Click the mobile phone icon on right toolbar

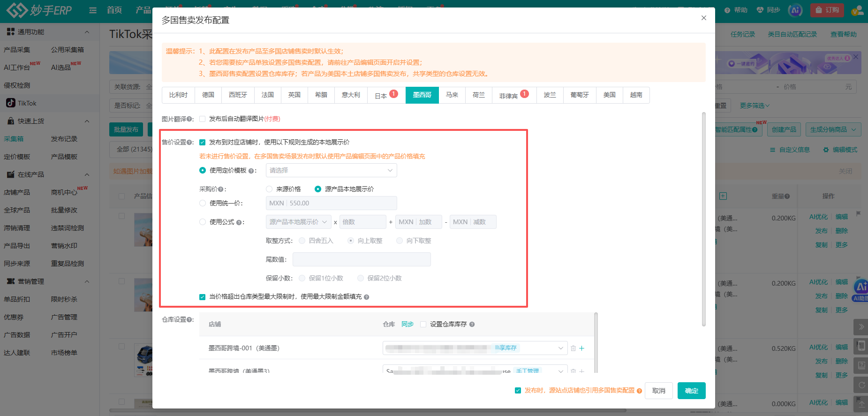pos(861,346)
